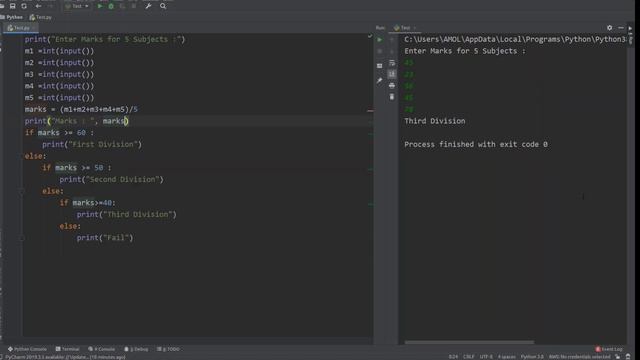Click the Back navigation arrow

click(x=38, y=6)
